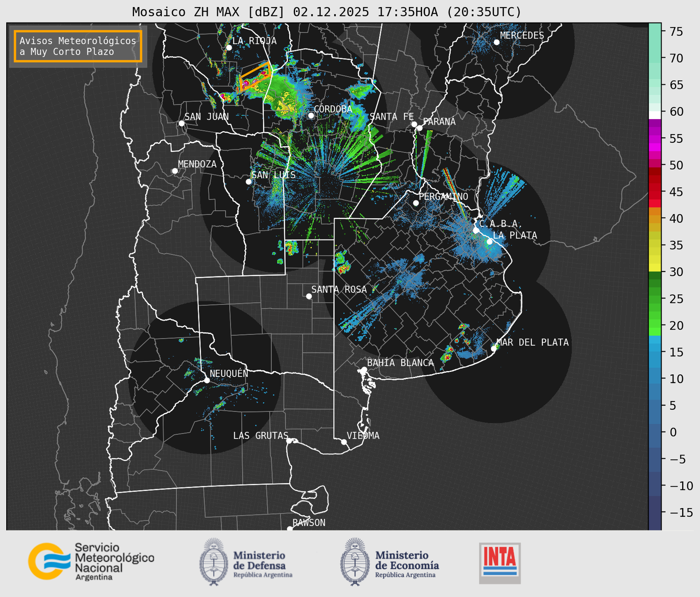This screenshot has height=597, width=700.
Task: Click the CÓRDOBA city label
Action: (333, 109)
